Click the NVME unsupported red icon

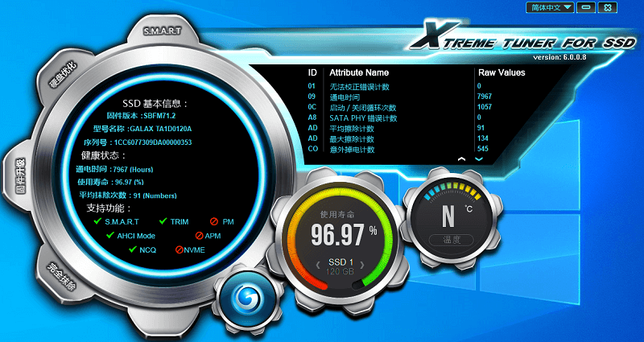(179, 249)
